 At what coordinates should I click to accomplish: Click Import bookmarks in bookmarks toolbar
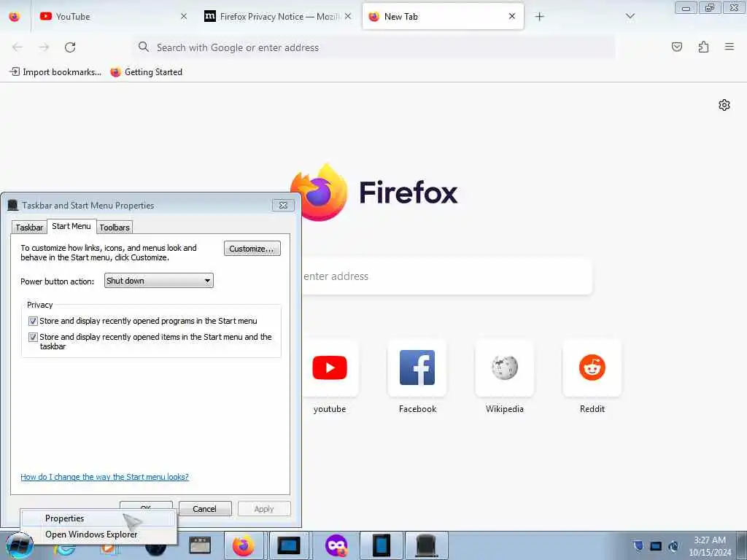tap(55, 72)
